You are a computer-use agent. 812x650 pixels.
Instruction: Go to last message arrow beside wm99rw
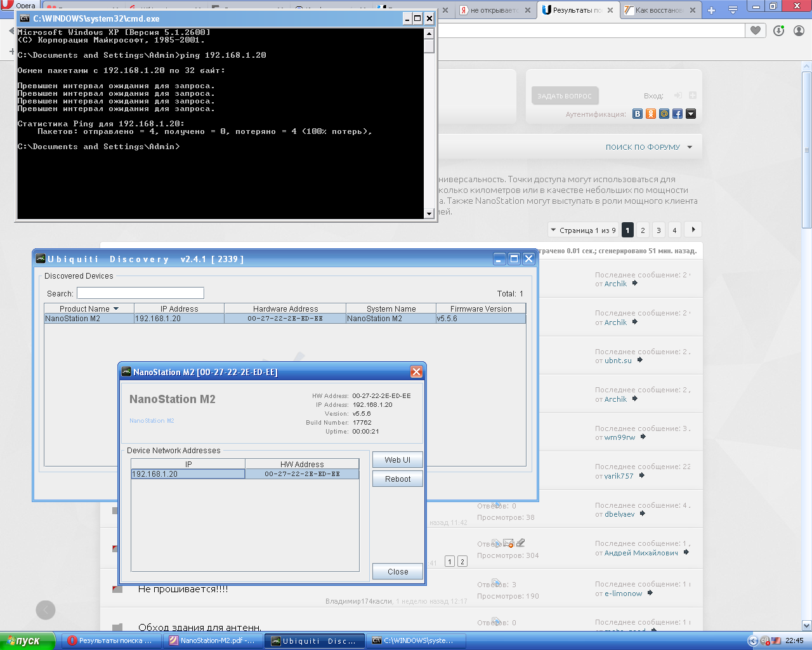click(643, 437)
